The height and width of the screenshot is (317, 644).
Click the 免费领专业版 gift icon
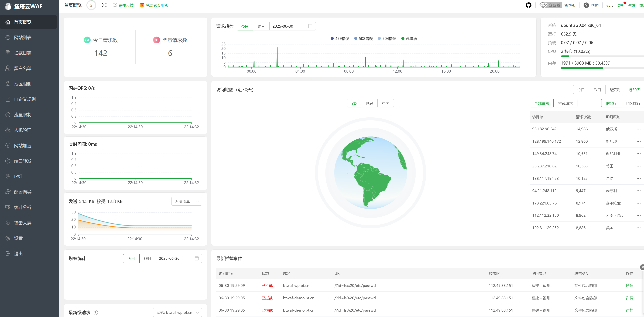142,5
